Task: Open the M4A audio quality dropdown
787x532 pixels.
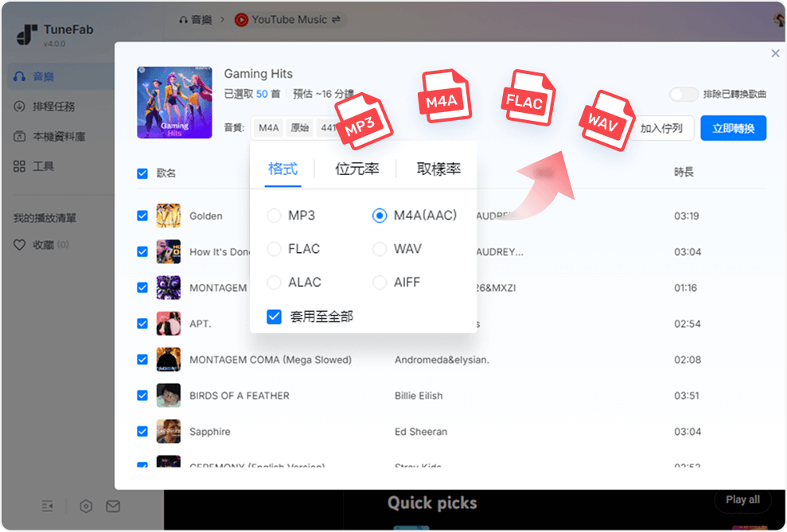Action: pyautogui.click(x=267, y=127)
